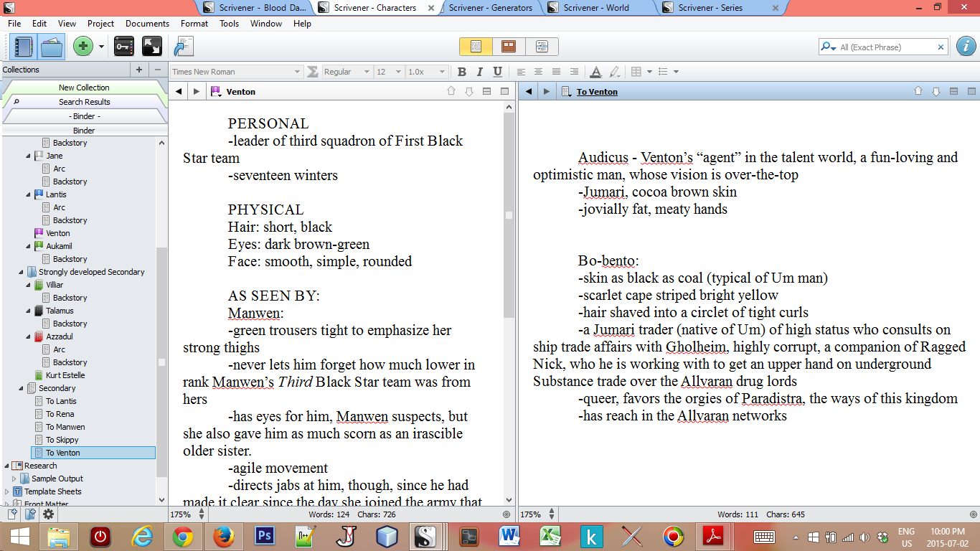Select To Manwen in the binder
980x551 pixels.
(x=65, y=427)
